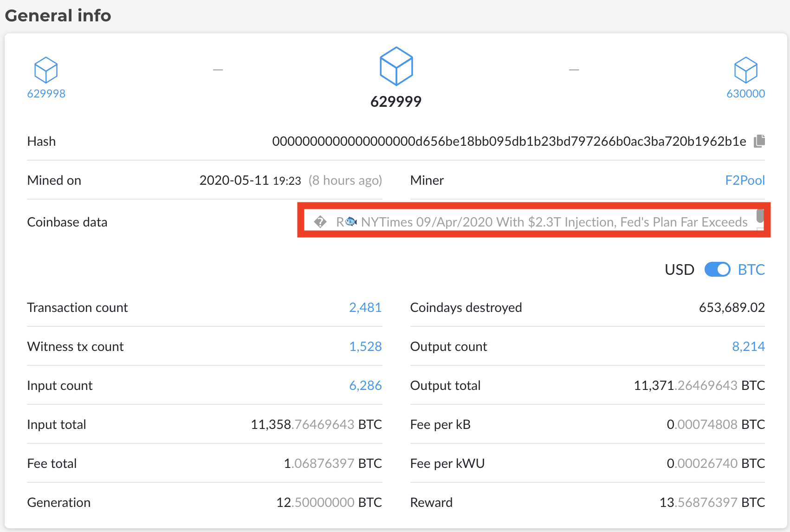
Task: Click the mined on date 2020-05-11
Action: 234,181
